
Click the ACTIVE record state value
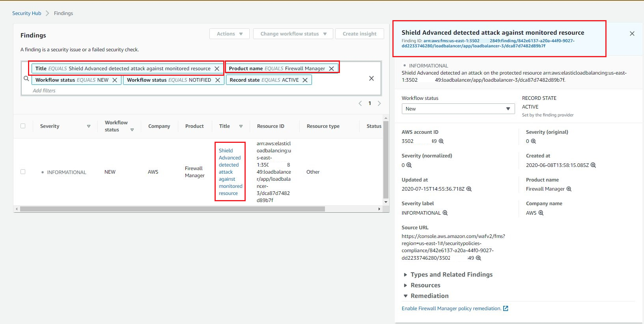(530, 107)
